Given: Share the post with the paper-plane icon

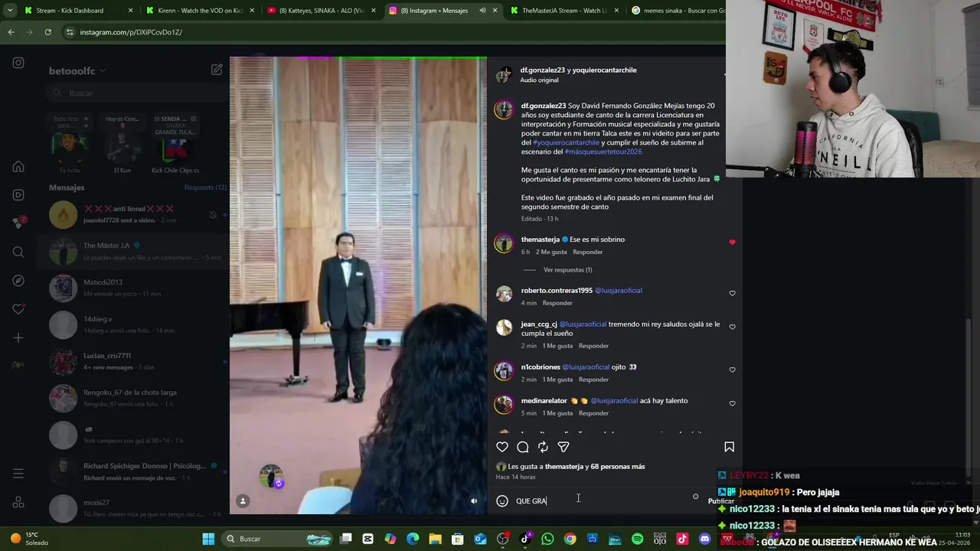Looking at the screenshot, I should (563, 447).
